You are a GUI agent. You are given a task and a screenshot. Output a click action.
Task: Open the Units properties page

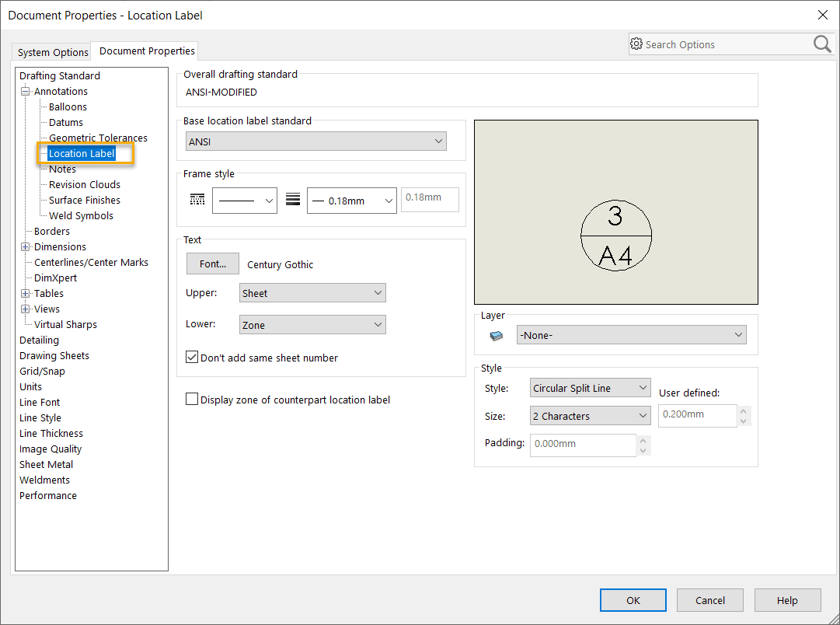click(x=30, y=386)
